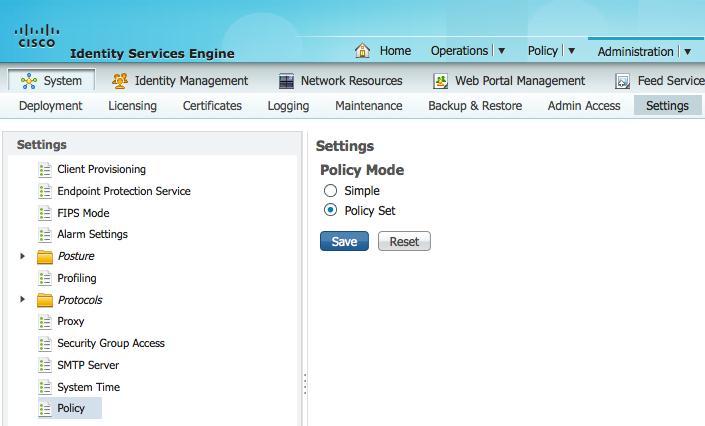Open the Deployment submenu tab

(50, 106)
